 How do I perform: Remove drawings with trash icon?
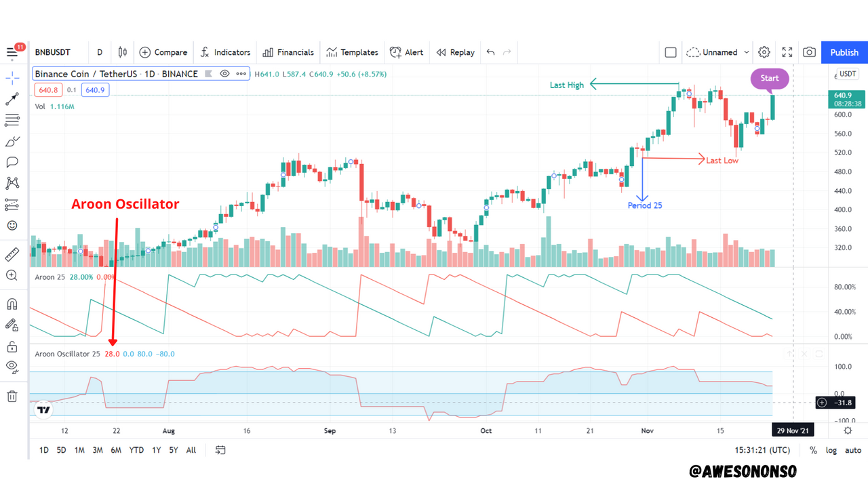pyautogui.click(x=12, y=396)
